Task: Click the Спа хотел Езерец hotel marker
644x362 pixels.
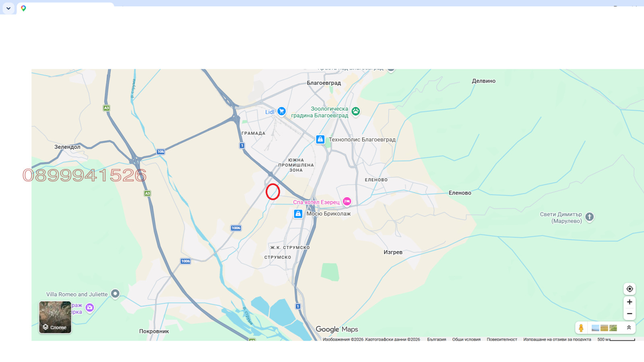Action: point(347,202)
